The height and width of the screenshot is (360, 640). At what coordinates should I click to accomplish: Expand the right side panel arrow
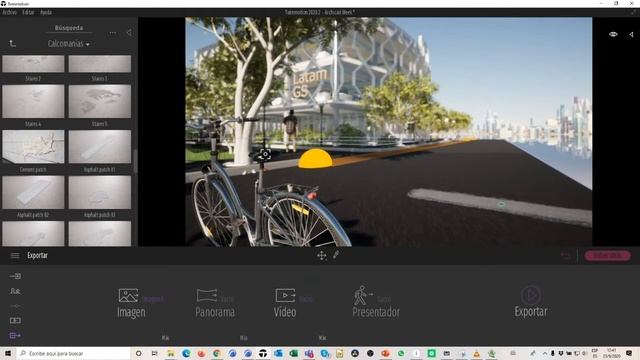[x=631, y=35]
